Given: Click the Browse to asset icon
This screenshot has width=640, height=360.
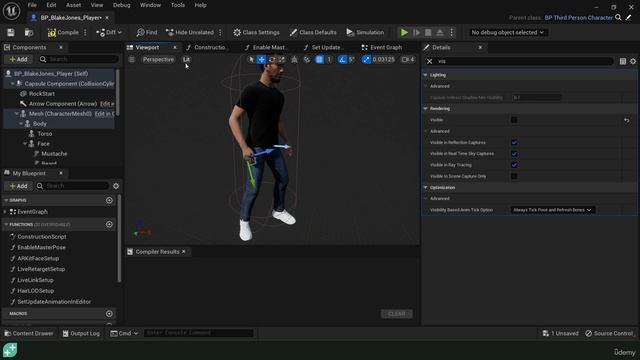Looking at the screenshot, I should click(29, 32).
